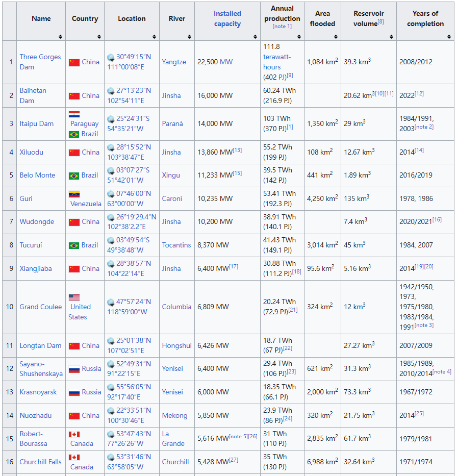Open the Sayano-Shushenskaya dam link
This screenshot has height=476, width=457.
pyautogui.click(x=41, y=369)
